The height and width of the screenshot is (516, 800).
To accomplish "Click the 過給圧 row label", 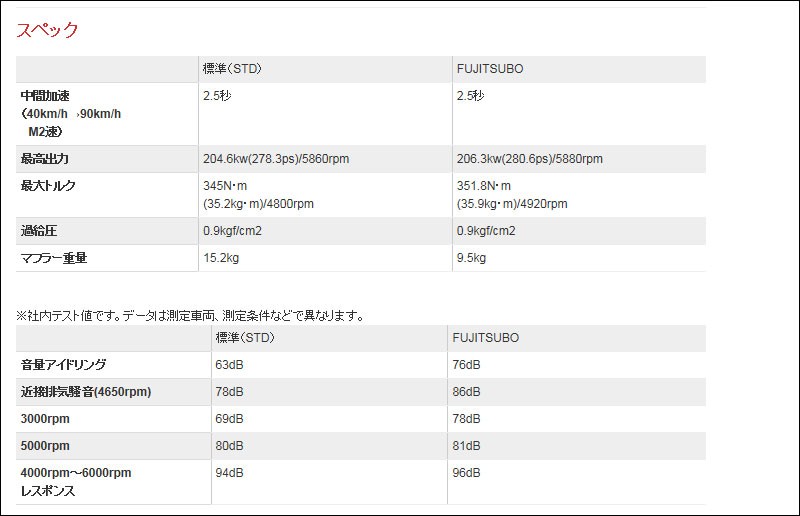I will tap(39, 231).
